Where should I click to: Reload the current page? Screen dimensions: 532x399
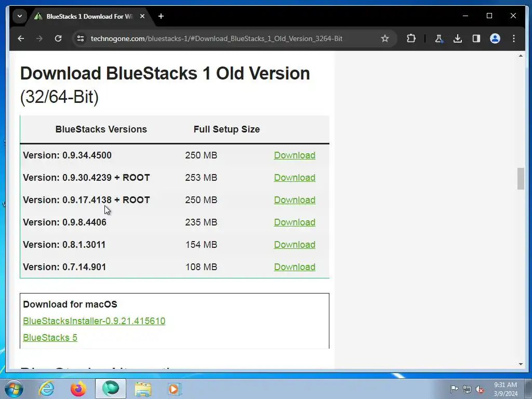[58, 38]
